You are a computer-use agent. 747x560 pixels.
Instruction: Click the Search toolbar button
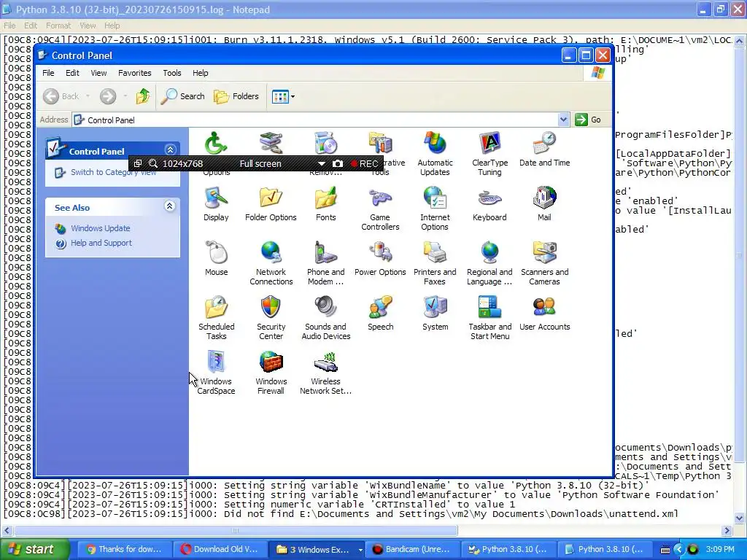[182, 96]
